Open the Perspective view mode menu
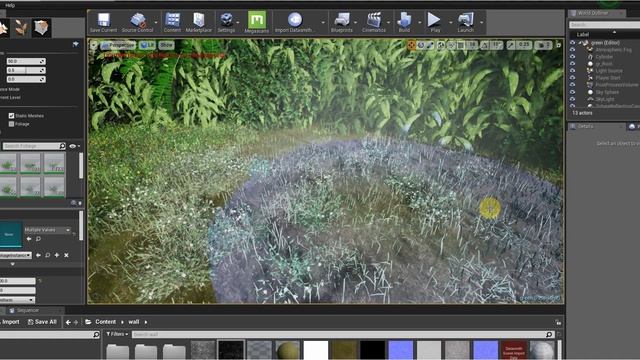 (118, 45)
